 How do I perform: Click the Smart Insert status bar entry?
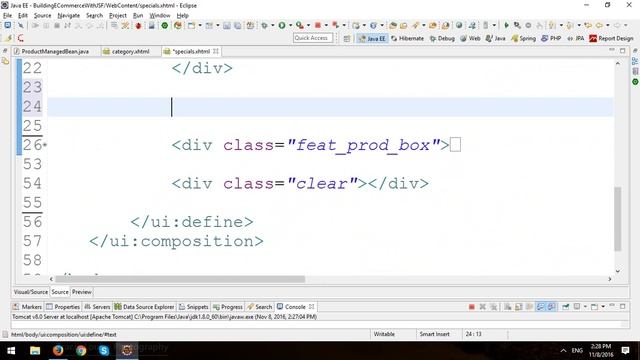pyautogui.click(x=434, y=334)
